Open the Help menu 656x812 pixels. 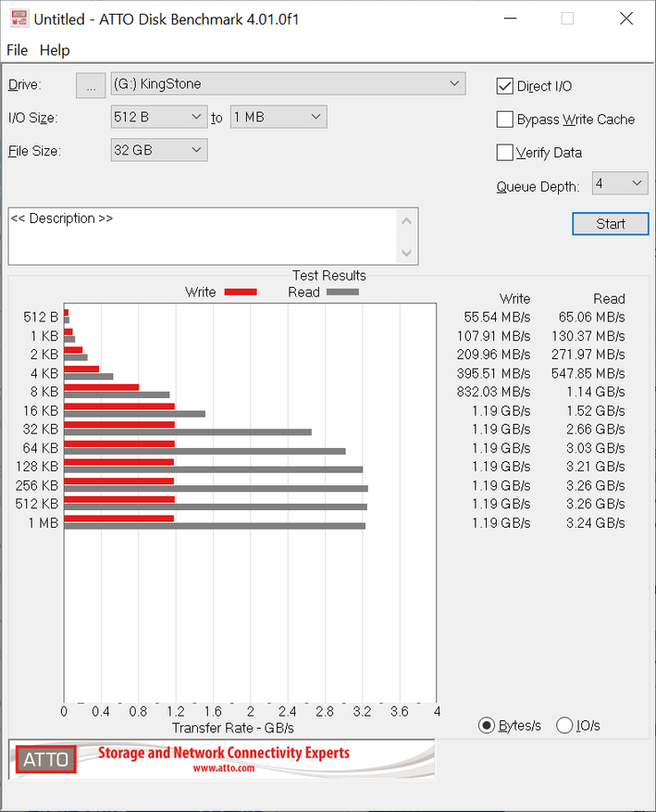pos(55,50)
